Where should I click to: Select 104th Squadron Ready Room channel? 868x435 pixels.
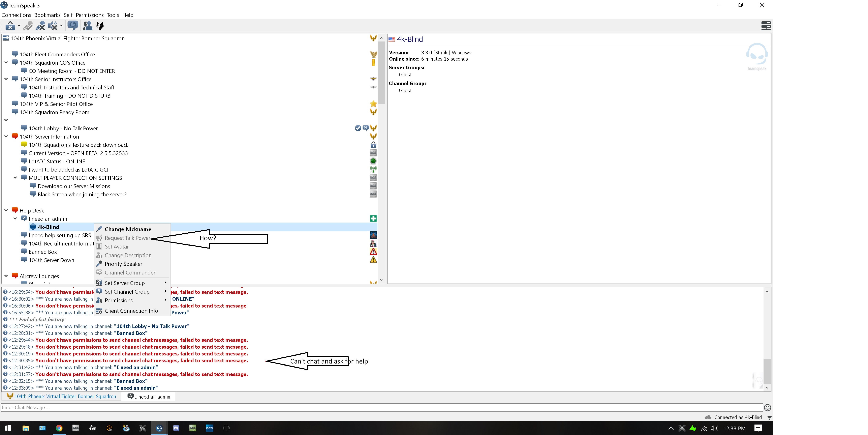tap(54, 112)
